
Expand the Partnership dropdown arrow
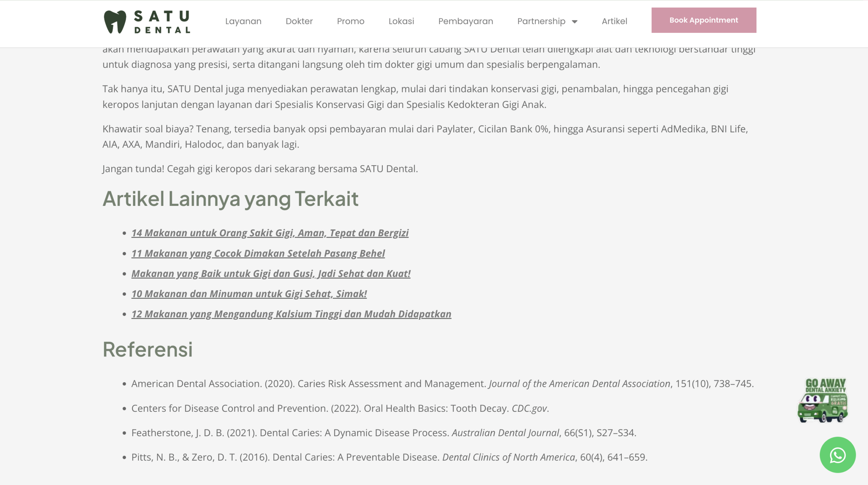[x=574, y=21]
